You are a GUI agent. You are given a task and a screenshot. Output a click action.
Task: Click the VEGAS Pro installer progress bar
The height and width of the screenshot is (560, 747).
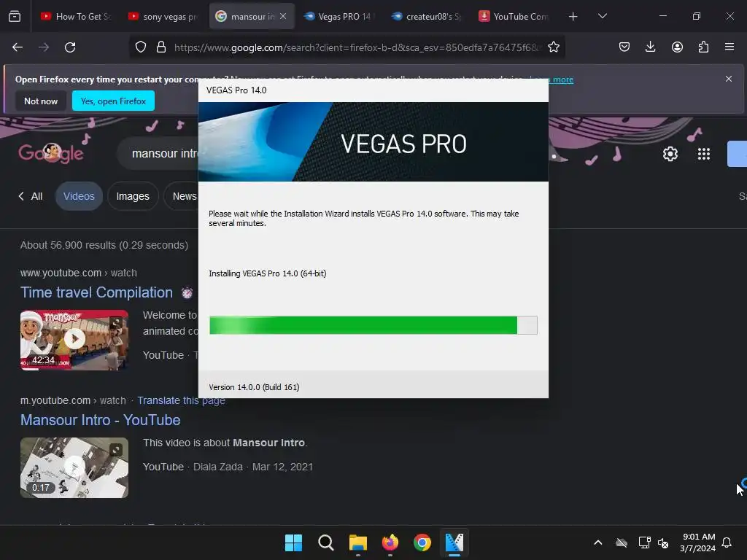373,325
